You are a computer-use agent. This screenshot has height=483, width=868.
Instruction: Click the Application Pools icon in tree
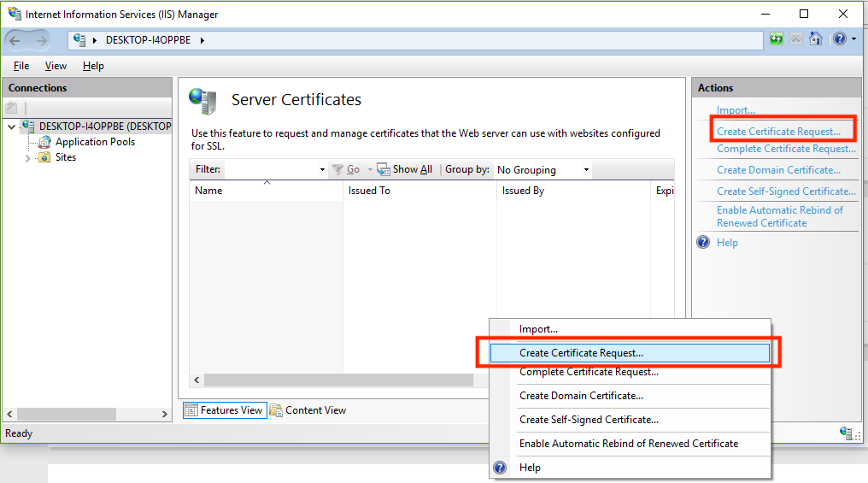(44, 142)
